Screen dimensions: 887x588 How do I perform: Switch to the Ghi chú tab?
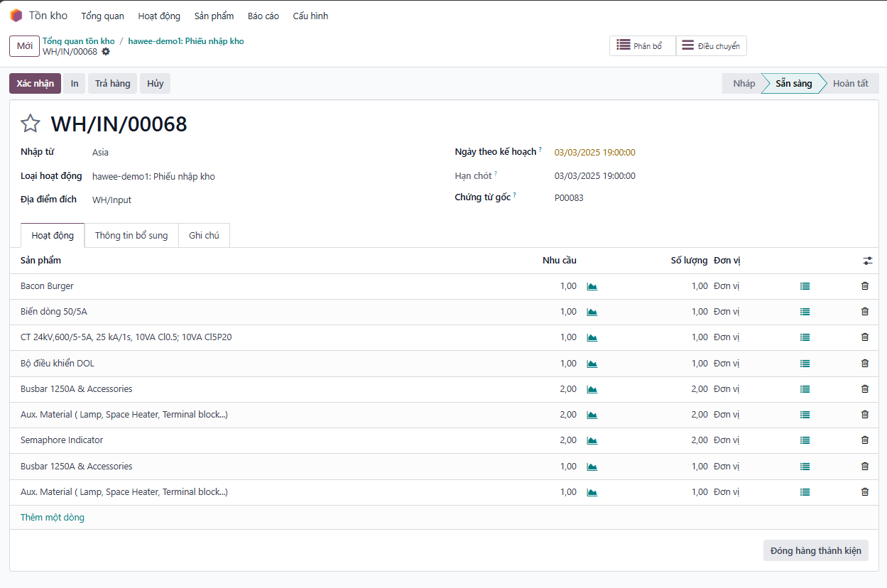pos(204,236)
